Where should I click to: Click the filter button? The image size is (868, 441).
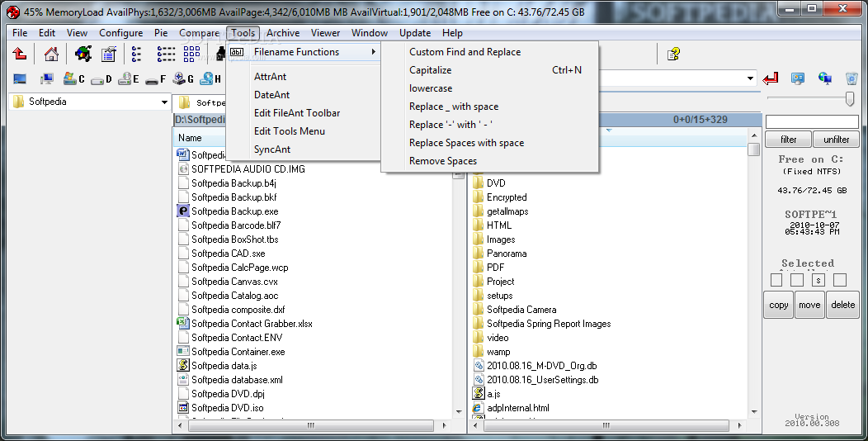click(788, 140)
